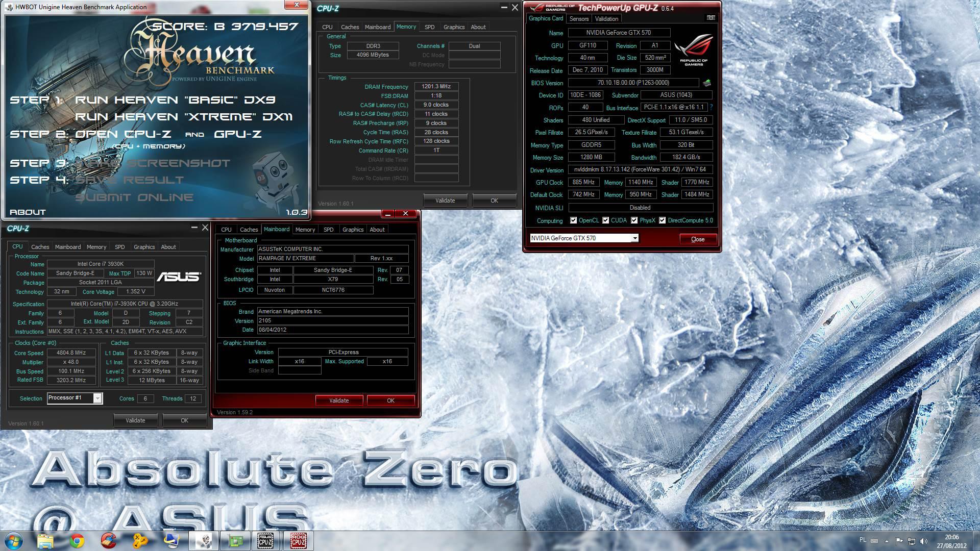Click the Memory Size 1280 MB field in GPU-Z
The image size is (980, 551).
tap(591, 157)
